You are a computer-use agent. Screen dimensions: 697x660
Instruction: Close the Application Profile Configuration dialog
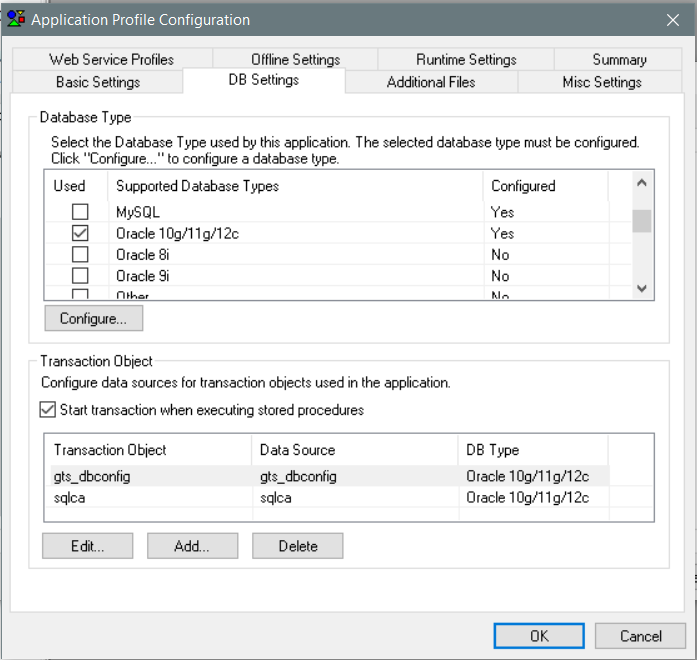pyautogui.click(x=672, y=19)
